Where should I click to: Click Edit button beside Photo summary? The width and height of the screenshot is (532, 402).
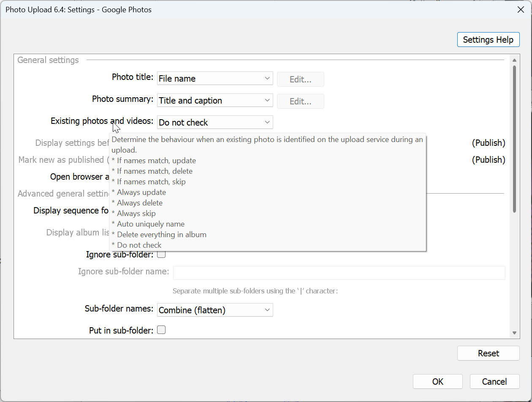(300, 101)
